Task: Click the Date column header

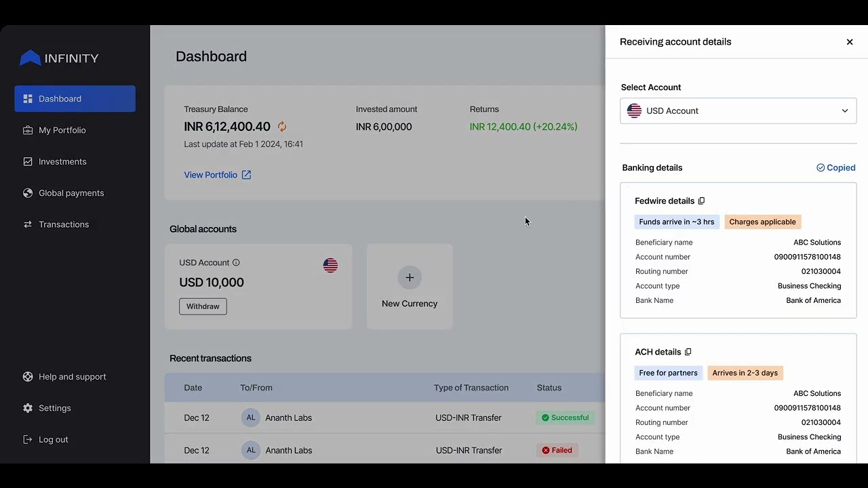Action: click(193, 388)
